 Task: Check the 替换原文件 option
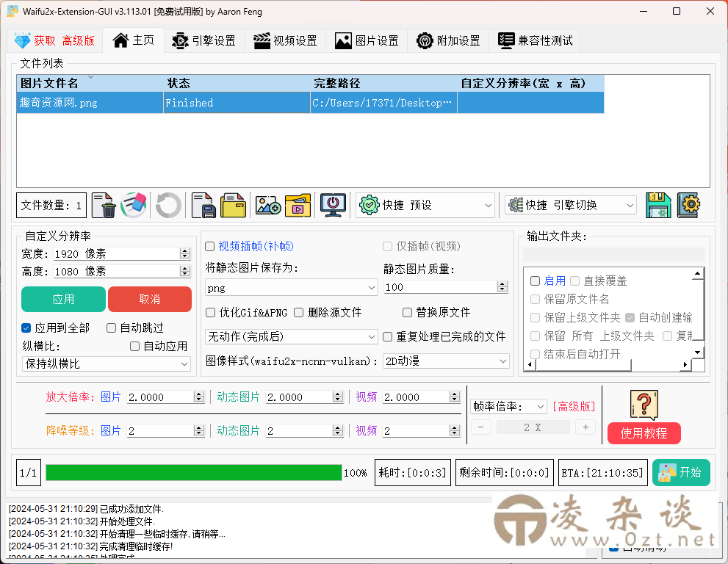pyautogui.click(x=407, y=312)
